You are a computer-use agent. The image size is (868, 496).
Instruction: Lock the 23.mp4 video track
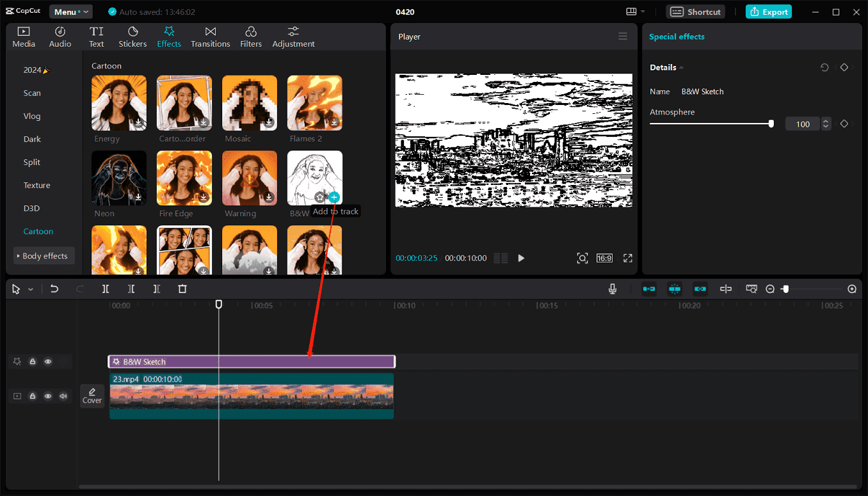33,396
